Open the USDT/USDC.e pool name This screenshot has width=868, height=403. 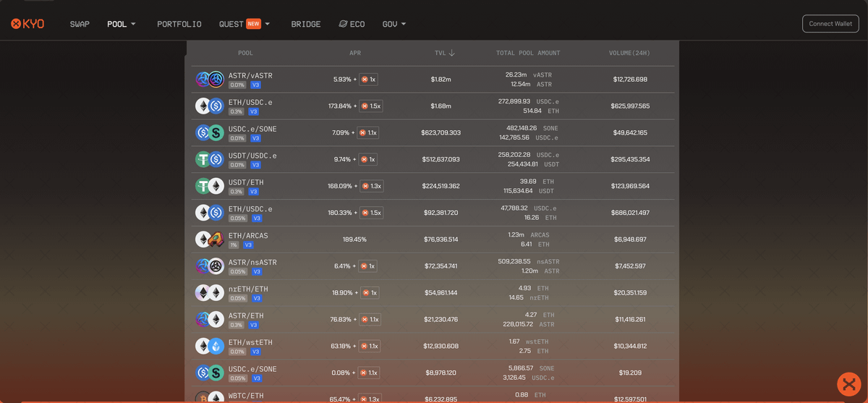(x=252, y=156)
